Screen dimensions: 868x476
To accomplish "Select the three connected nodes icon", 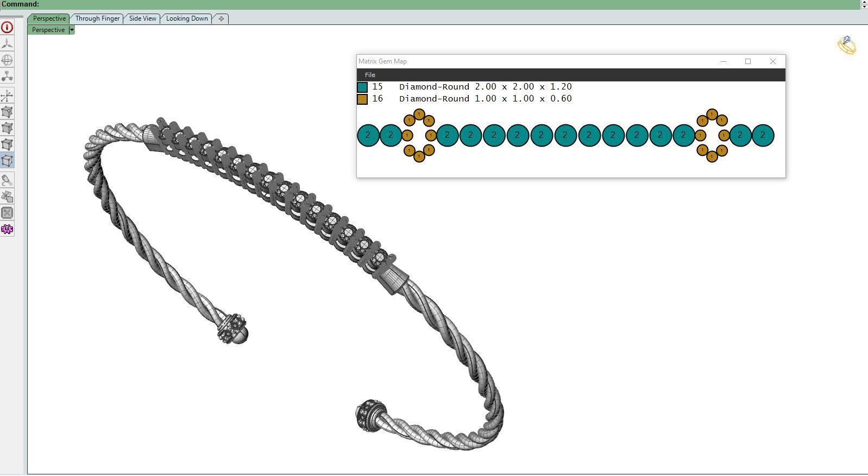I will tap(7, 76).
